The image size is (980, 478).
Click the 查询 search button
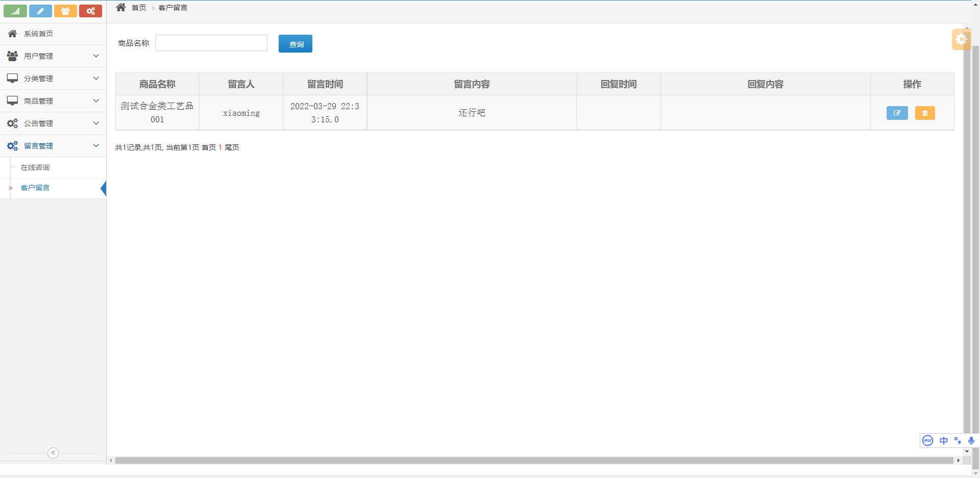(296, 44)
